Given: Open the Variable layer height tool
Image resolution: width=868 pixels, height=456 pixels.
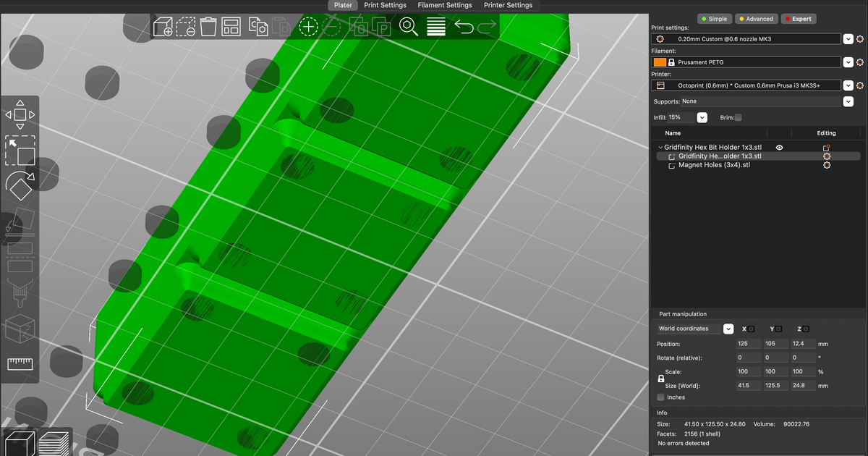Looking at the screenshot, I should tap(435, 26).
